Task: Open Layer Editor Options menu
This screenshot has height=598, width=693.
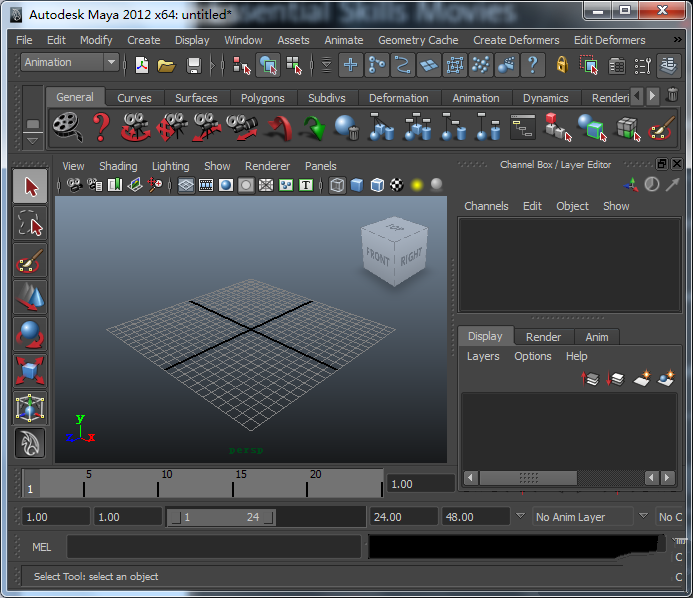Action: pyautogui.click(x=533, y=356)
